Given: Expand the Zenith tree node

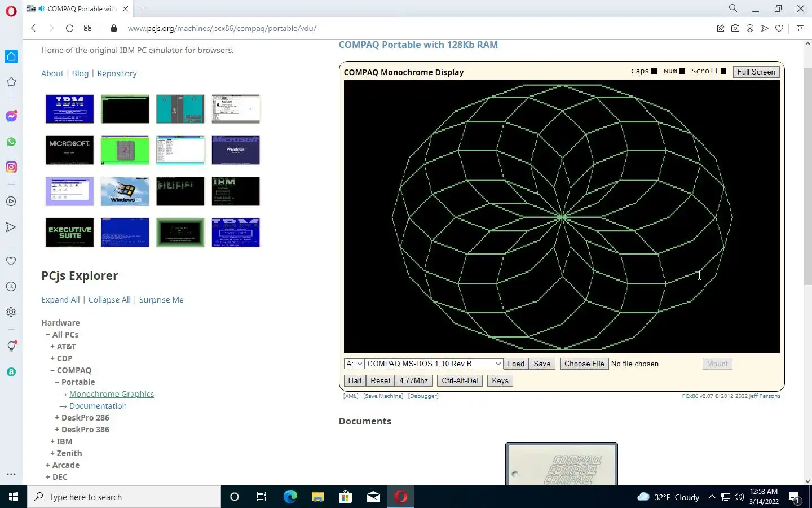Looking at the screenshot, I should pos(52,453).
